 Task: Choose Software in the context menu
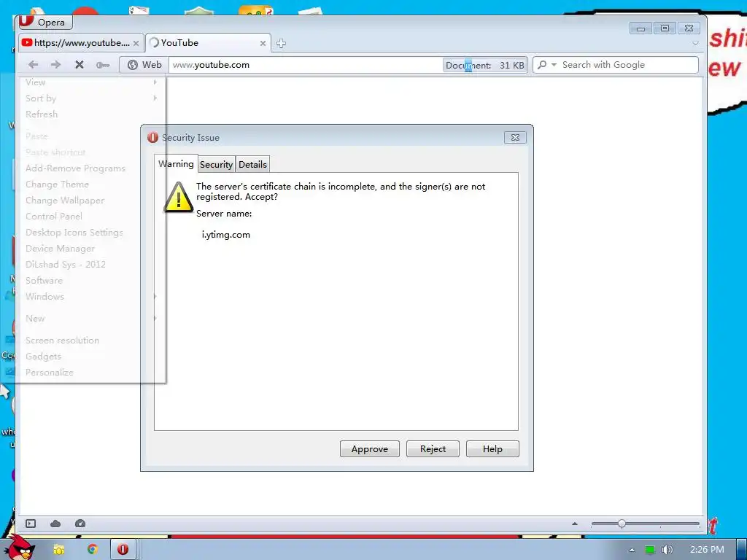90,281
